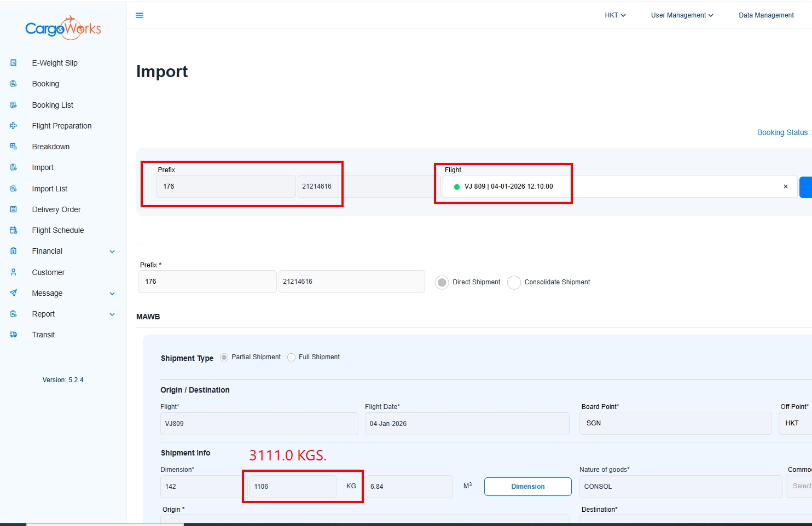Open the User Management dropdown

click(x=682, y=15)
